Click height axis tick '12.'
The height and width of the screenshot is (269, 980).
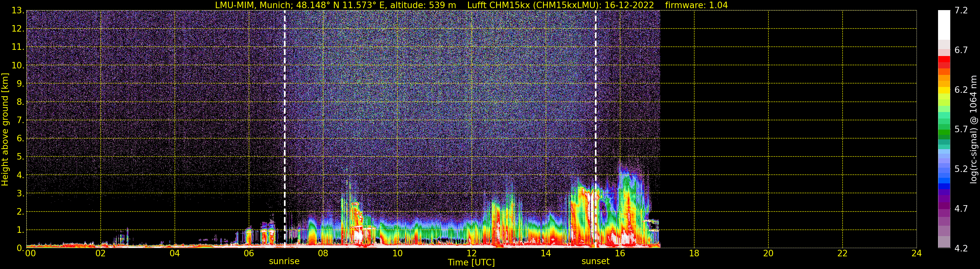18,29
